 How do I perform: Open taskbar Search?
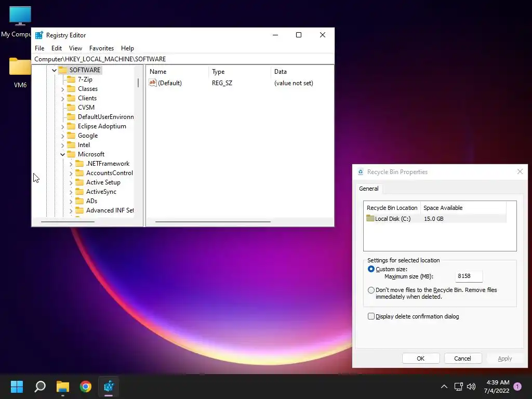click(x=40, y=386)
